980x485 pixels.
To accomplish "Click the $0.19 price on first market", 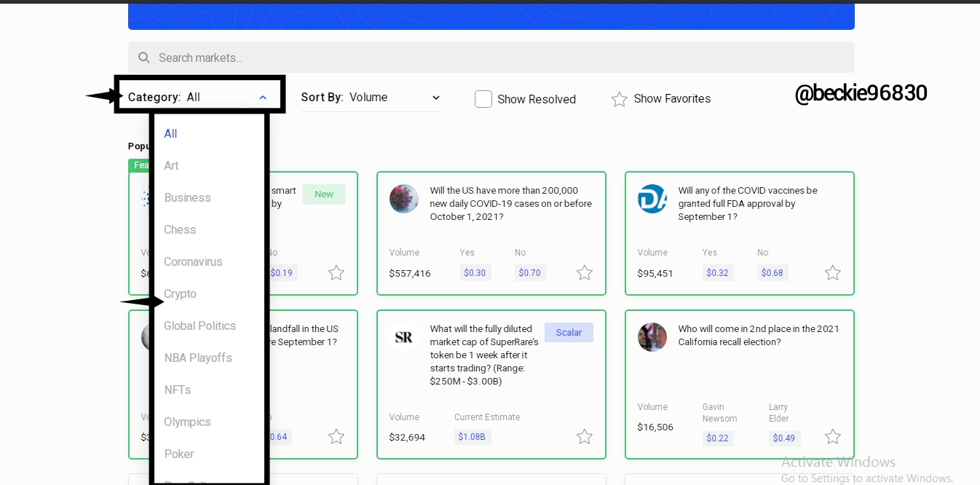I will [282, 273].
